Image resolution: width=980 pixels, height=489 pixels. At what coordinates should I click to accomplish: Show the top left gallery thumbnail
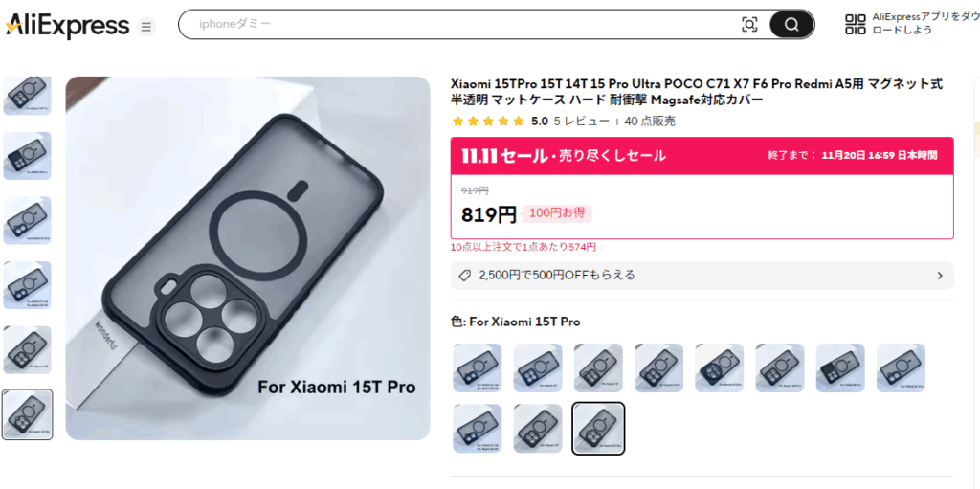pos(27,96)
